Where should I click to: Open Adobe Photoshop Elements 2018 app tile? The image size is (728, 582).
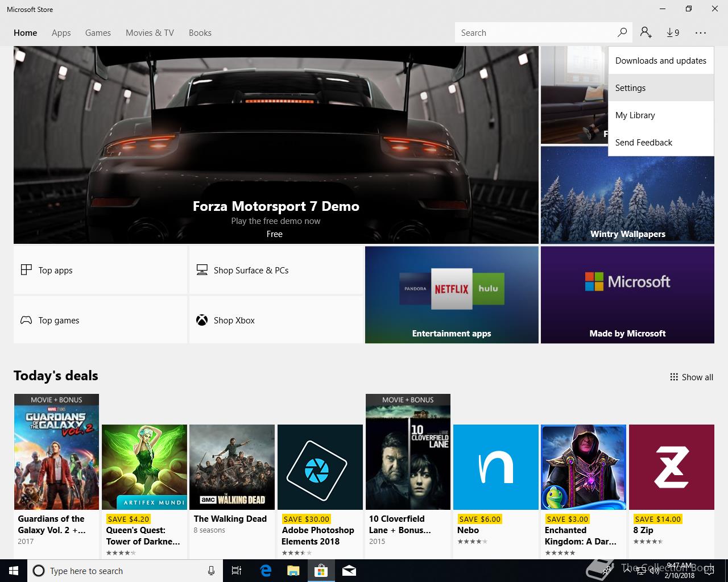click(x=320, y=467)
